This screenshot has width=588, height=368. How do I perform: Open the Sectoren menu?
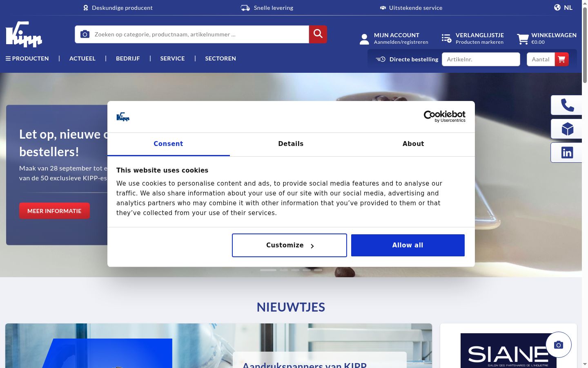[x=220, y=58]
